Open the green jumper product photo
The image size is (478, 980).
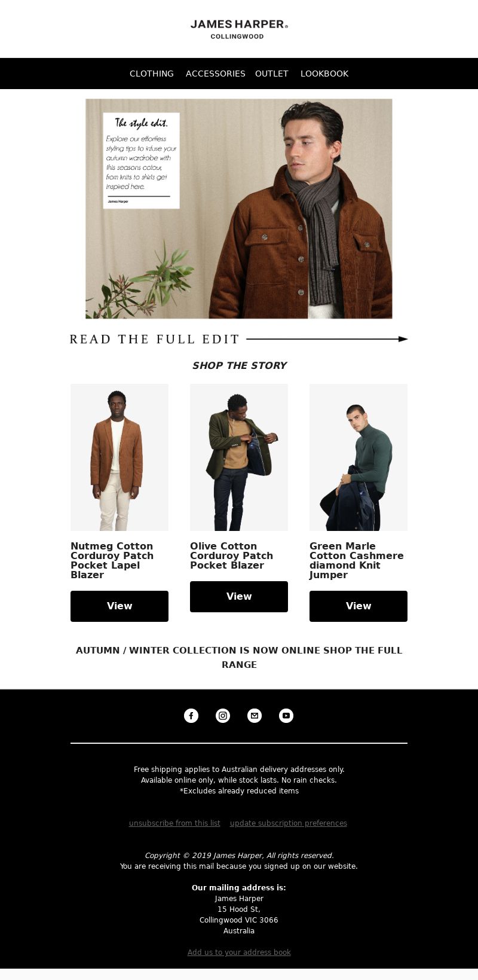(358, 457)
